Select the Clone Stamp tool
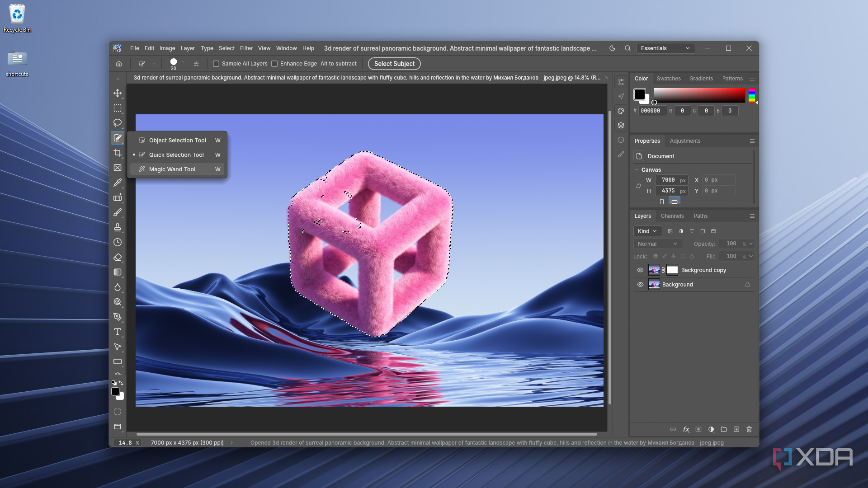Viewport: 868px width, 488px height. (118, 227)
